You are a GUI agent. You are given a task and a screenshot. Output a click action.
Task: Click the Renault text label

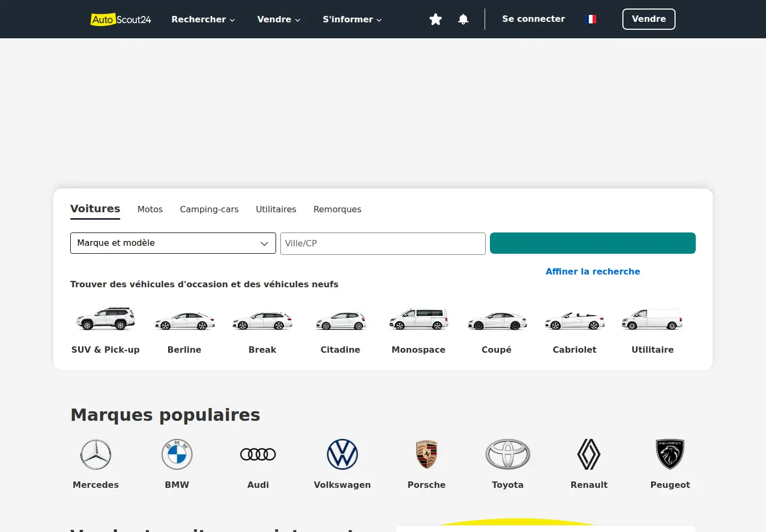(x=589, y=485)
